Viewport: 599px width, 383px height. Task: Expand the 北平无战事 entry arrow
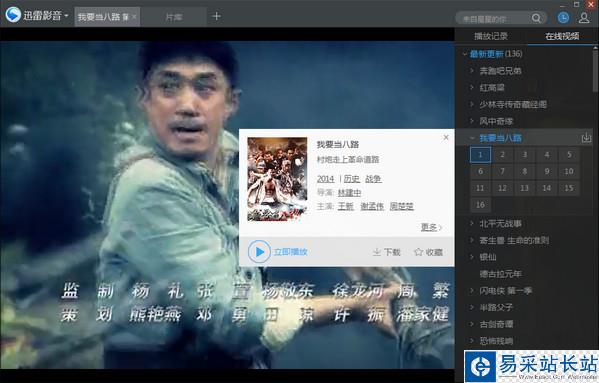[x=472, y=223]
